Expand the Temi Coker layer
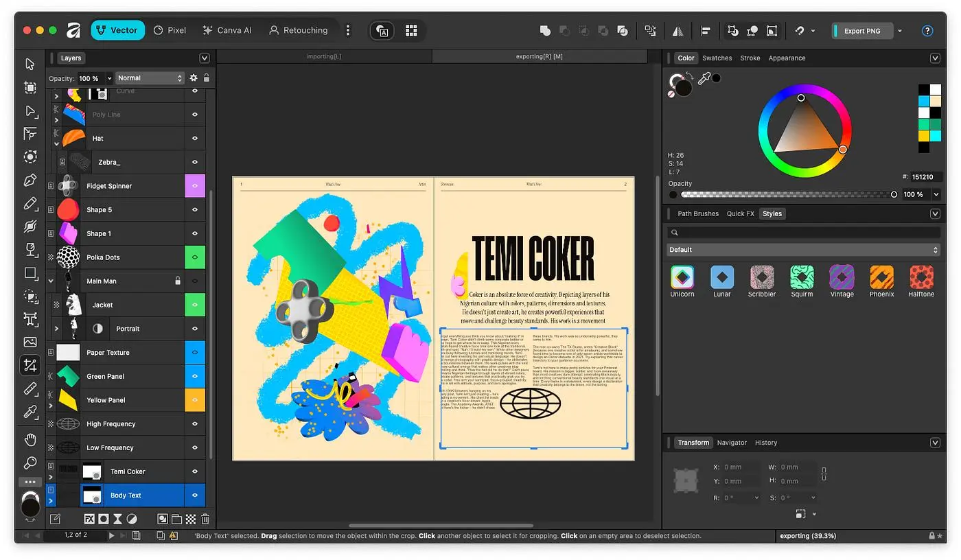 point(51,477)
